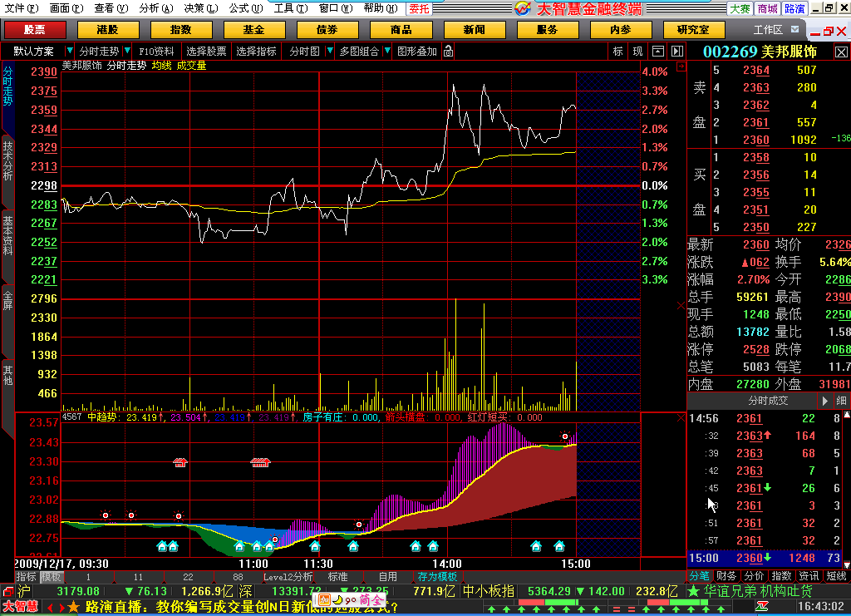
Task: Expand the 多图组合 dropdown arrow
Action: pyautogui.click(x=387, y=51)
